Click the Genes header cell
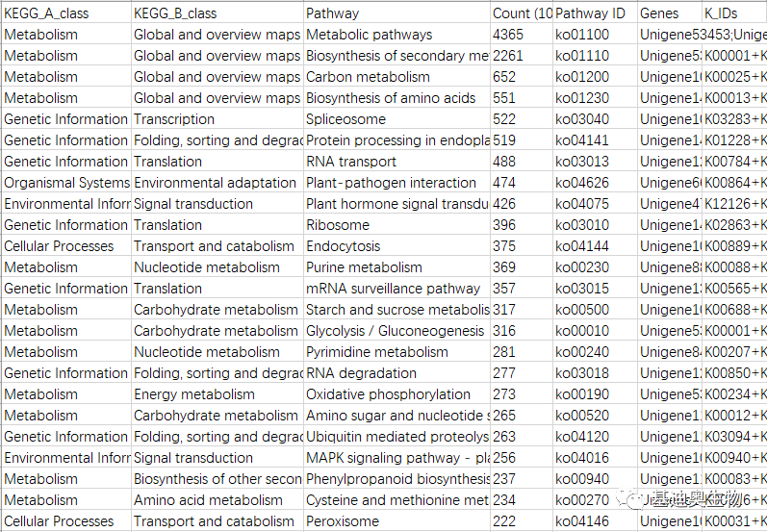 (x=670, y=13)
